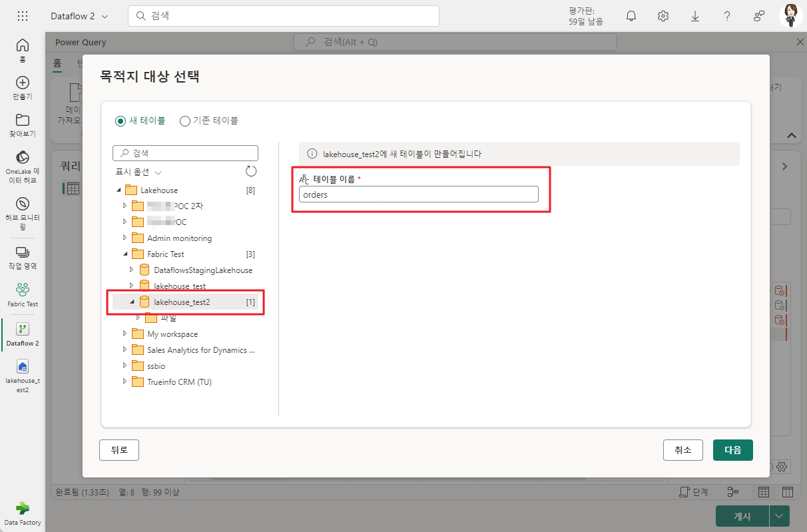Image resolution: width=807 pixels, height=532 pixels.
Task: Click the tree search (검색) box
Action: point(185,153)
